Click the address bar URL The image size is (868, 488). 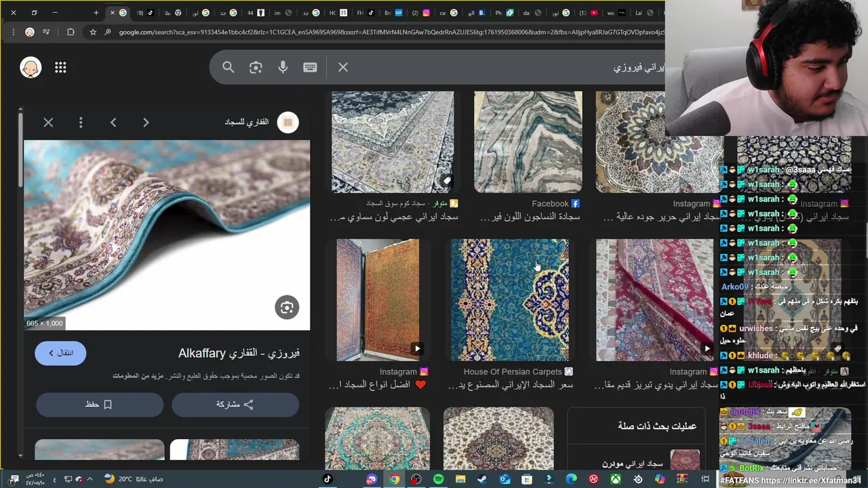[391, 32]
